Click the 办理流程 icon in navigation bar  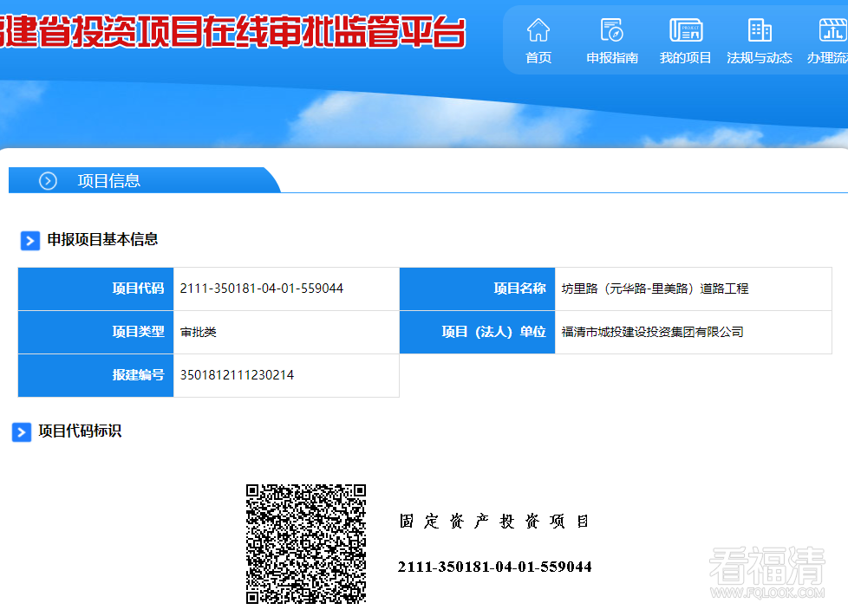(x=832, y=30)
